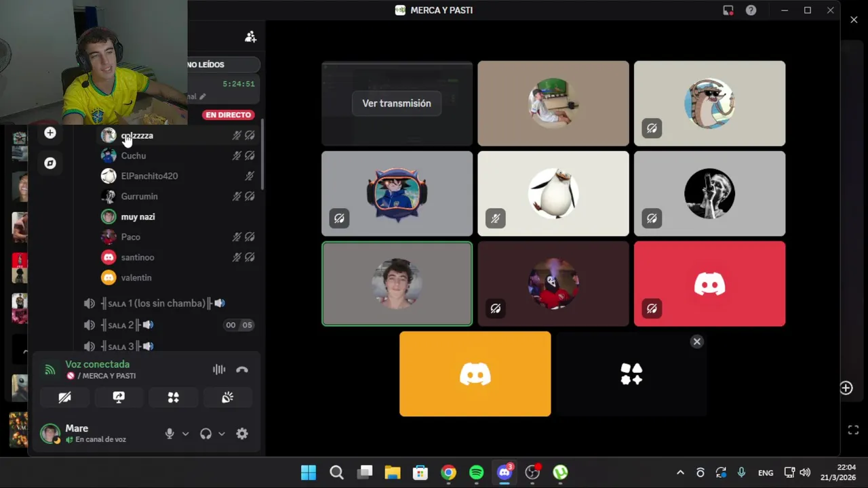Viewport: 868px width, 488px height.
Task: Open Microsoft Store from the taskbar
Action: pos(420,472)
